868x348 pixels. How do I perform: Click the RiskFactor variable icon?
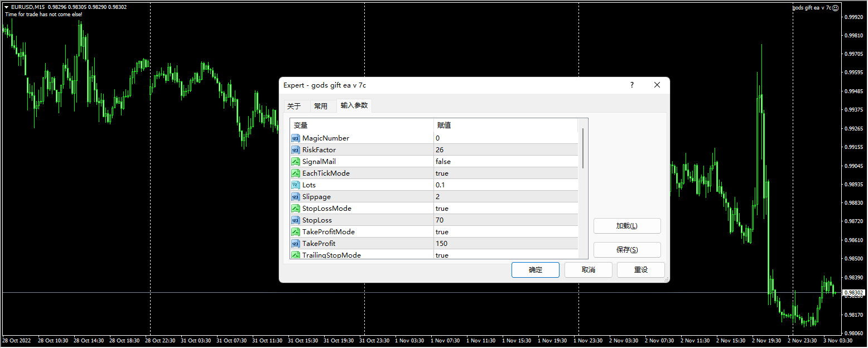(x=296, y=149)
